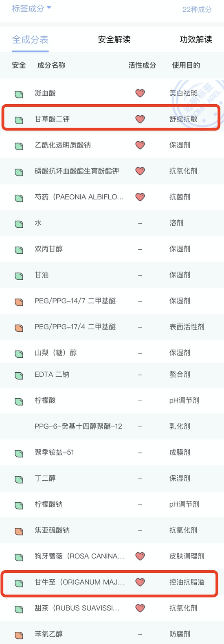The width and height of the screenshot is (224, 644).
Task: Open the 标签成分 dropdown
Action: pos(32,9)
